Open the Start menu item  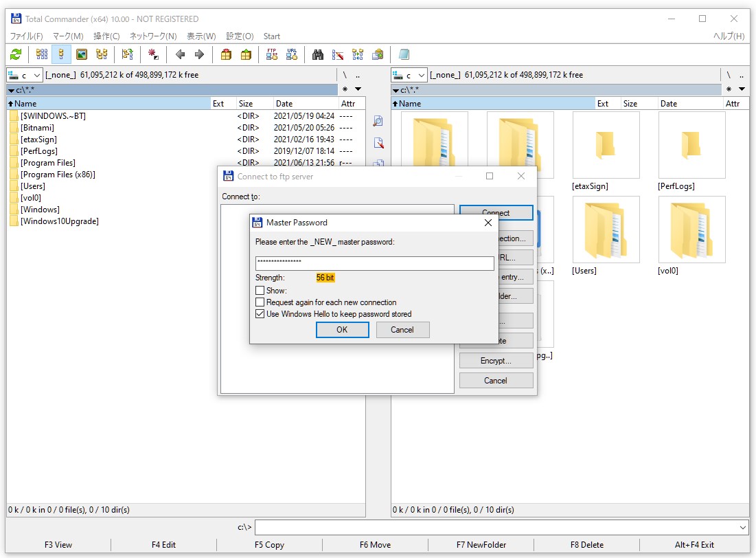271,36
